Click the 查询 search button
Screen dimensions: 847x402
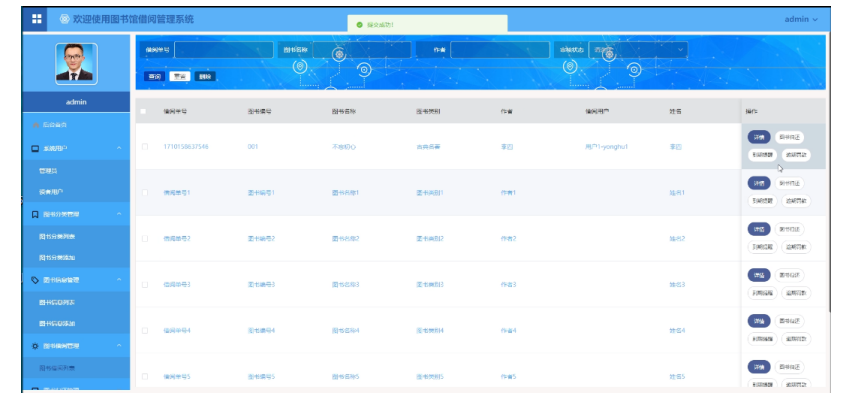click(154, 77)
